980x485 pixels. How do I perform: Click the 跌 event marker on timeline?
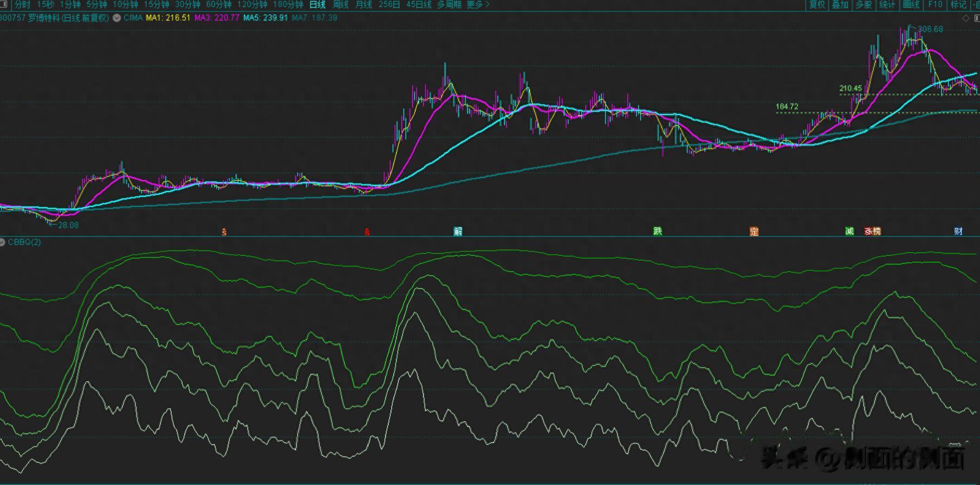657,231
